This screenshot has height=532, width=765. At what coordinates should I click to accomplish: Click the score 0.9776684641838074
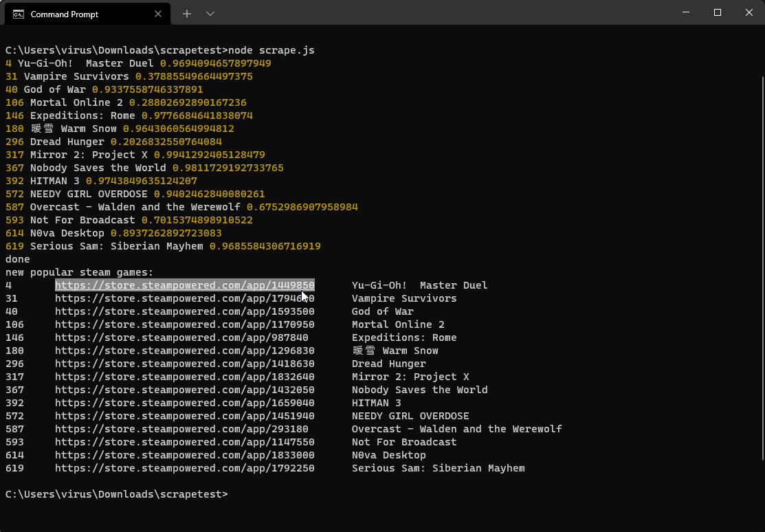pos(197,115)
